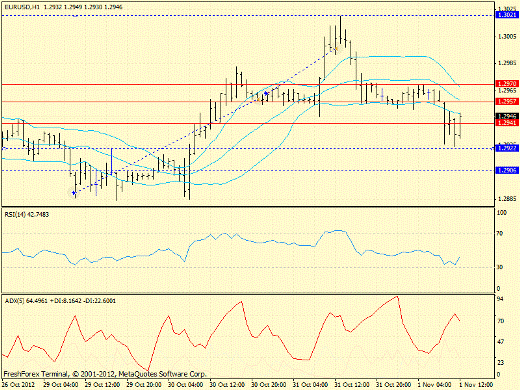
Task: Select the blue arrow marker at the 29 Oct low
Action: click(x=74, y=193)
